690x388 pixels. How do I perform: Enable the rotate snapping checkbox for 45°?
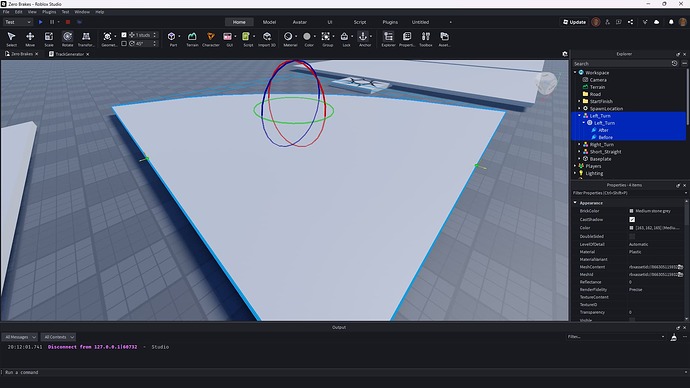(124, 44)
